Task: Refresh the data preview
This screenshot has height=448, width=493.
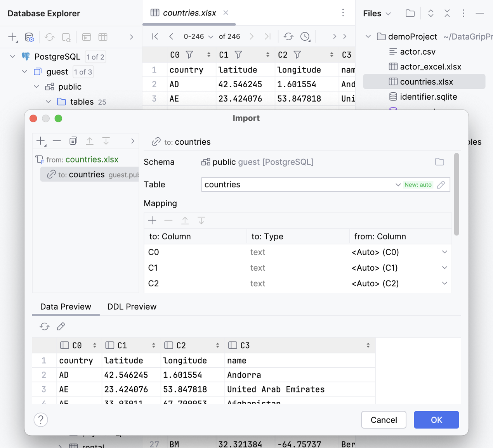Action: pyautogui.click(x=45, y=327)
